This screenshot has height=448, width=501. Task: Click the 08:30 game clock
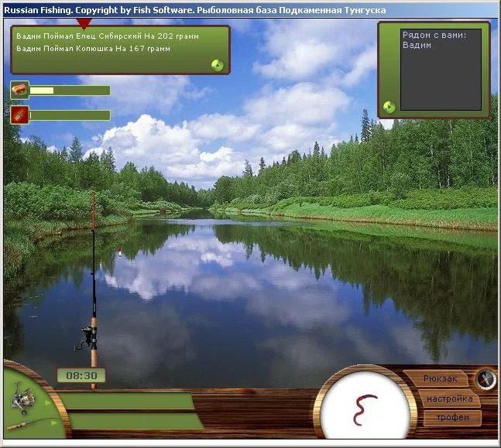[81, 375]
